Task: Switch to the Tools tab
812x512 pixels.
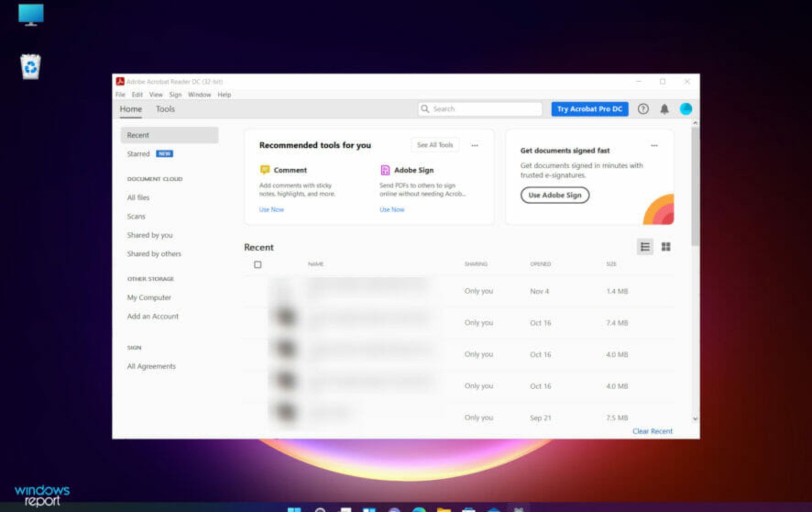Action: tap(165, 109)
